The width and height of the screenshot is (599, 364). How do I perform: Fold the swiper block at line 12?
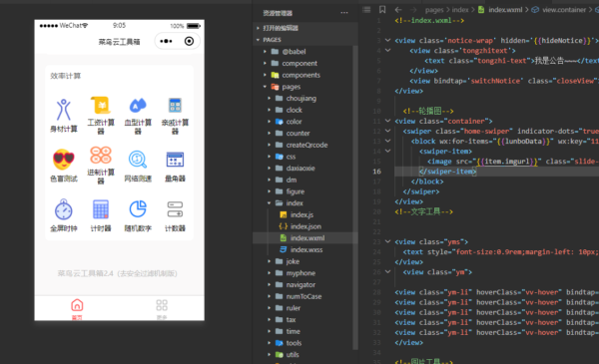pos(387,131)
